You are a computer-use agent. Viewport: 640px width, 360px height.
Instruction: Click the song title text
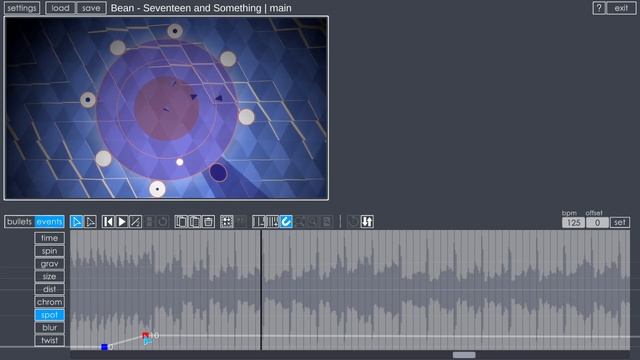point(201,8)
